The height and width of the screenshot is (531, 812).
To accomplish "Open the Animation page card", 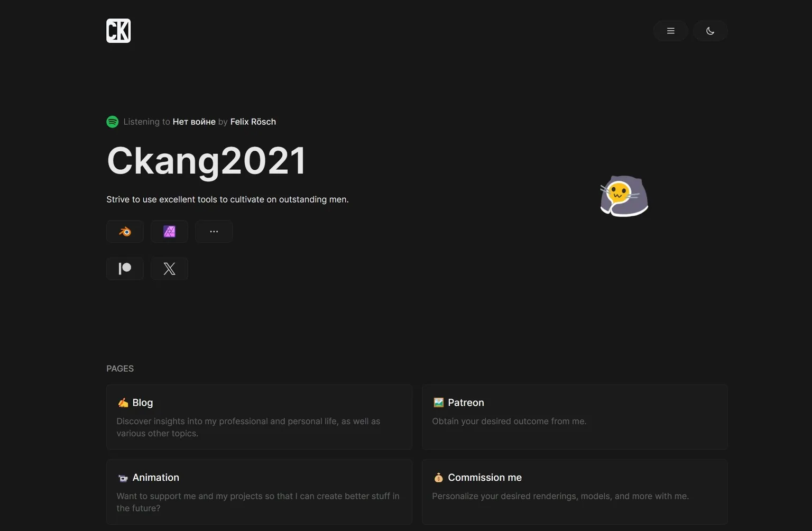I will point(259,492).
